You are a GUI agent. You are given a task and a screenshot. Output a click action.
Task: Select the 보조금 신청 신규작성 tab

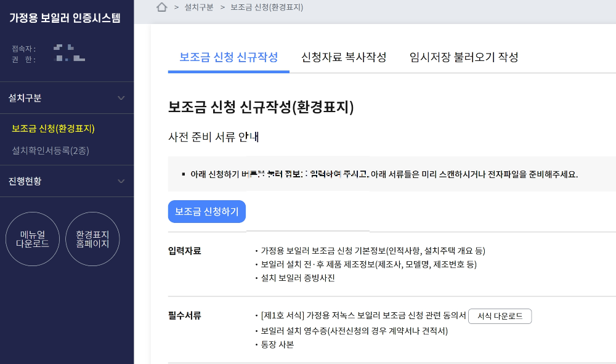click(x=229, y=57)
